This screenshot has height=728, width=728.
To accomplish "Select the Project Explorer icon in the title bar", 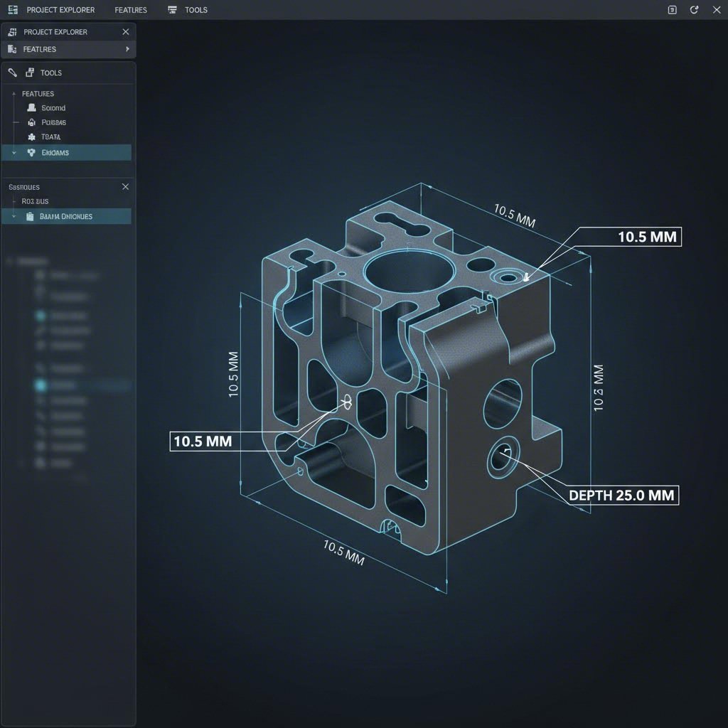I will click(13, 9).
